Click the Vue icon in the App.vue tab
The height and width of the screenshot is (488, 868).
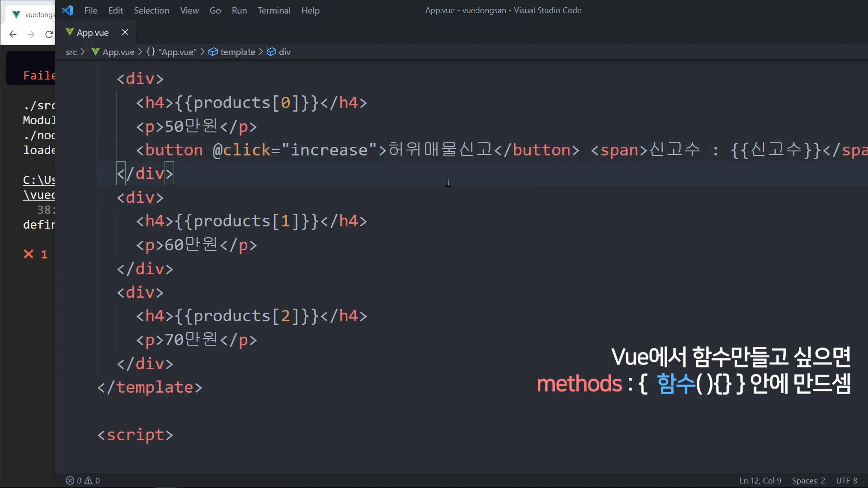pyautogui.click(x=70, y=32)
